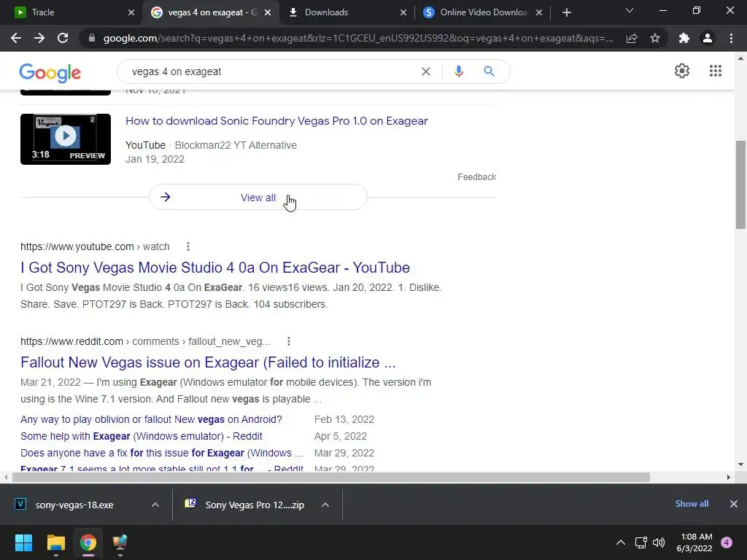This screenshot has height=560, width=747.
Task: Open options for the YouTube watch result
Action: click(188, 246)
